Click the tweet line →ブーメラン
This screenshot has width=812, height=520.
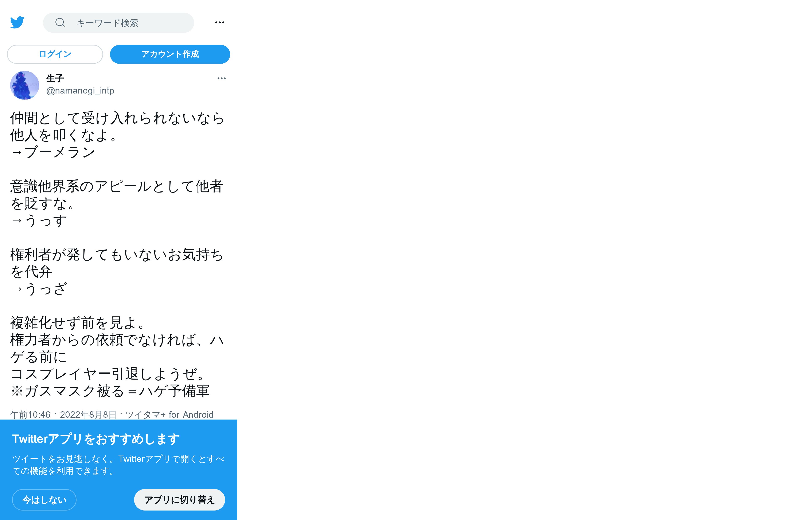(53, 152)
